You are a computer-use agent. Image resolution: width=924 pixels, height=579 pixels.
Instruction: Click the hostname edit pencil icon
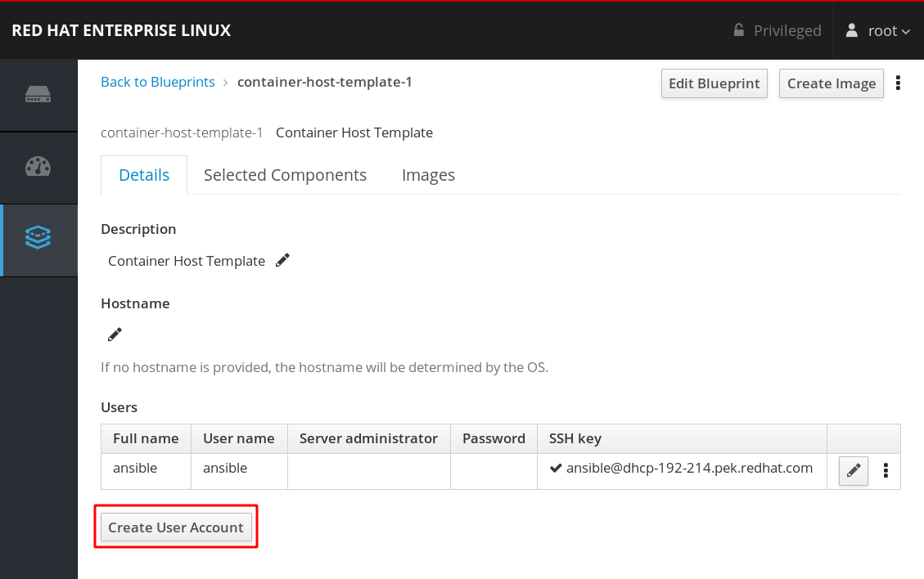115,334
